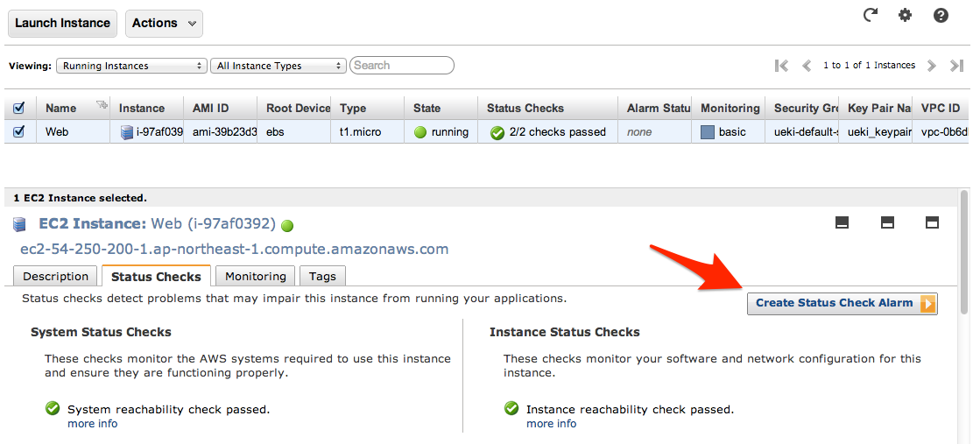Click green status dot next to i-97af0392
Screen dimensions: 980x444
point(287,225)
